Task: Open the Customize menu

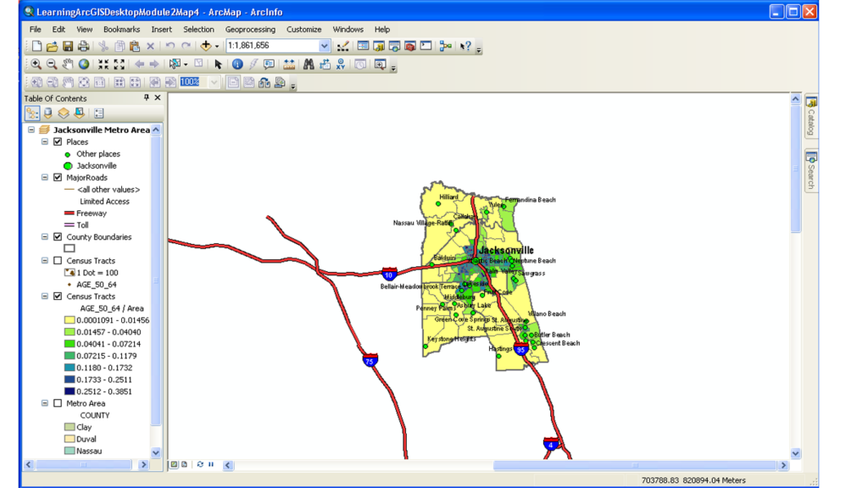Action: tap(304, 30)
